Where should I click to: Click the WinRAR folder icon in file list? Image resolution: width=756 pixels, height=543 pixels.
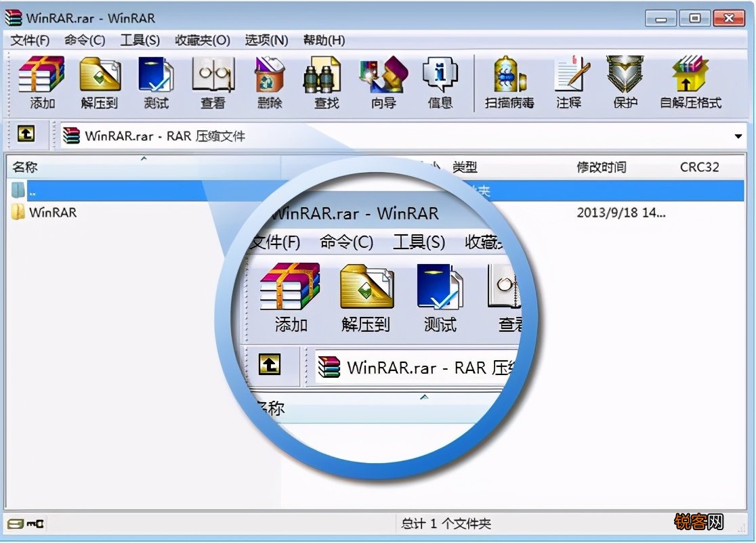[x=18, y=211]
